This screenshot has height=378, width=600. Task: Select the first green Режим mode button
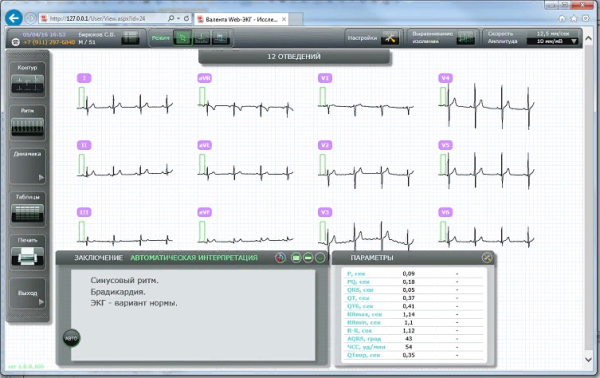[183, 38]
